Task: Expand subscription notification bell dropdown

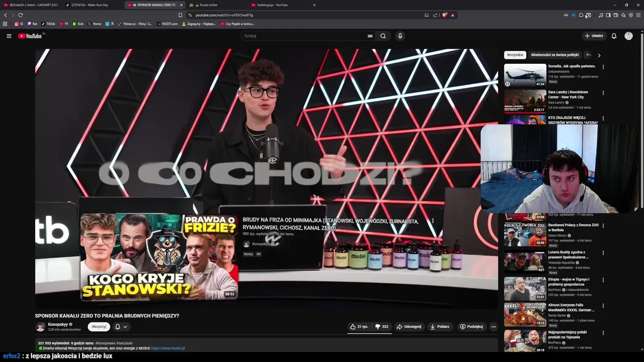Action: [121, 327]
